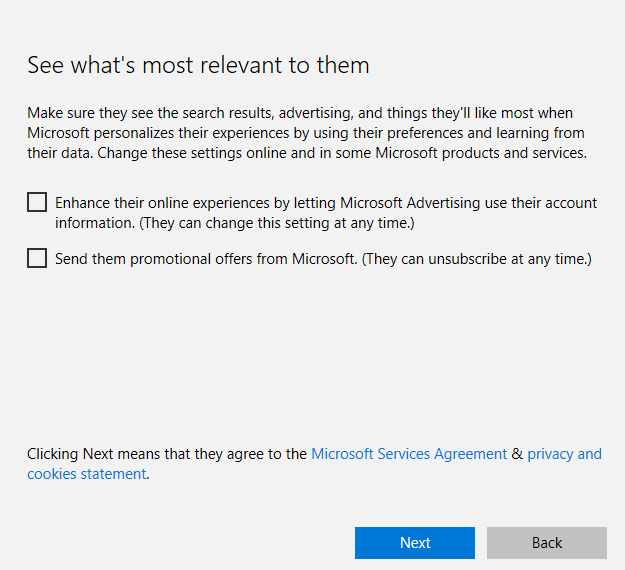Tick the promotional offers from Microsoft checkbox

click(37, 258)
